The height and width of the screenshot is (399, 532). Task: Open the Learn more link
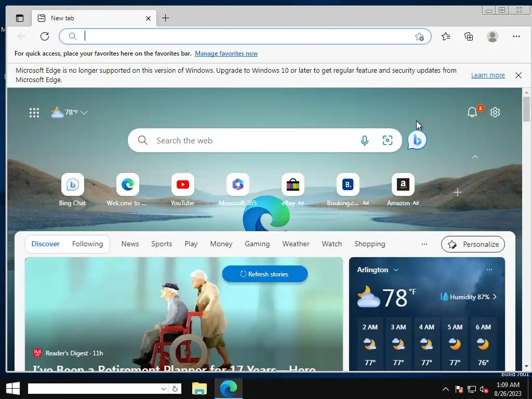488,75
